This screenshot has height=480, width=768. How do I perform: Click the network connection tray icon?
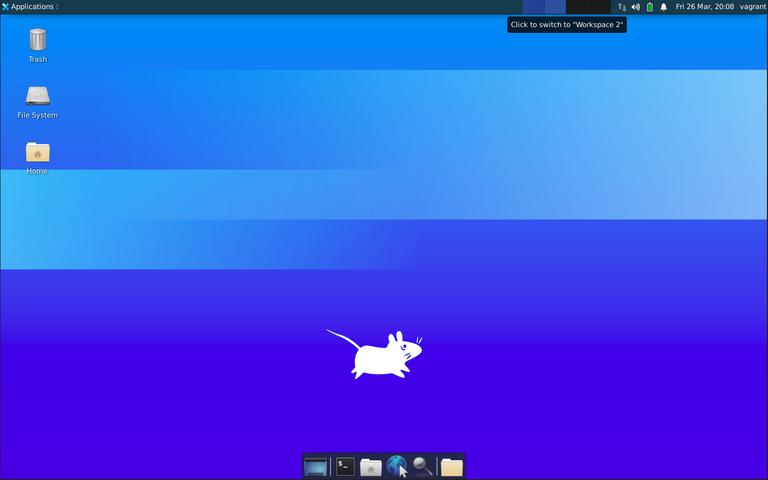coord(621,7)
